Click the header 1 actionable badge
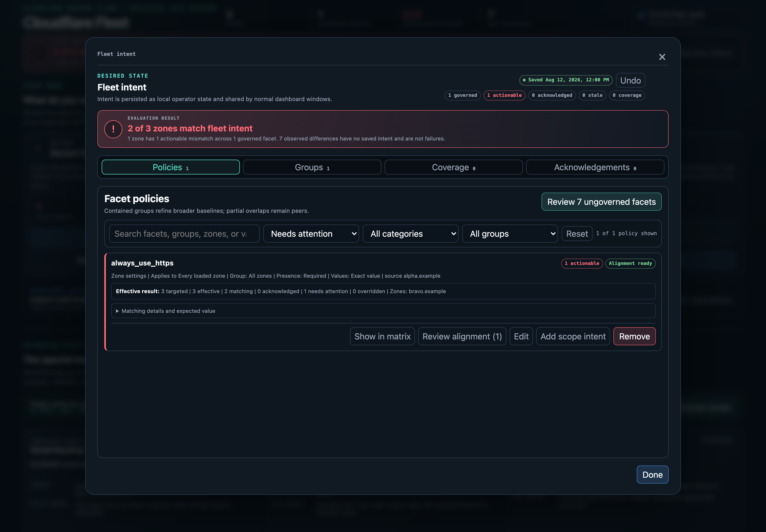This screenshot has width=766, height=532. point(504,95)
